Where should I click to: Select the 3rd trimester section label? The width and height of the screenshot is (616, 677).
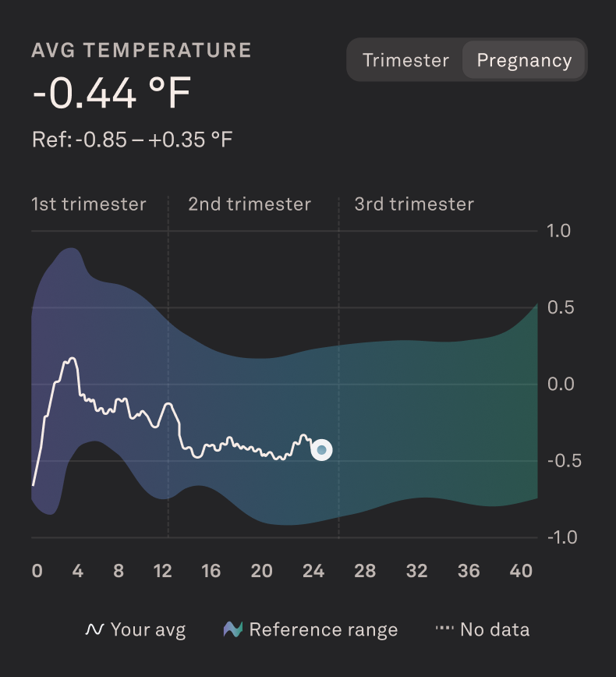(x=414, y=204)
